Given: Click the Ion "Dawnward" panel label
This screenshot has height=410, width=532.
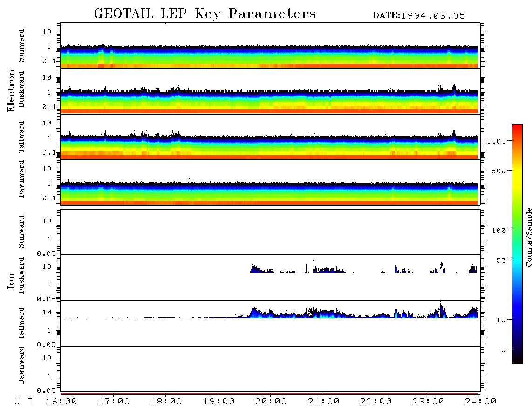Looking at the screenshot, I should [x=21, y=365].
